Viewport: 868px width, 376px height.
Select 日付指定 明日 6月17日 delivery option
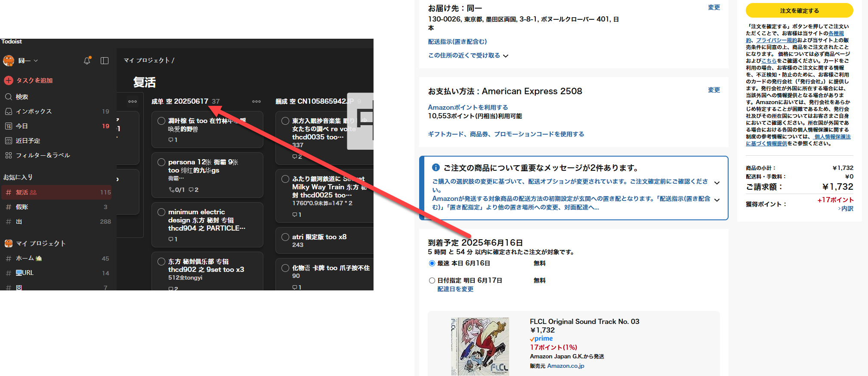point(432,280)
